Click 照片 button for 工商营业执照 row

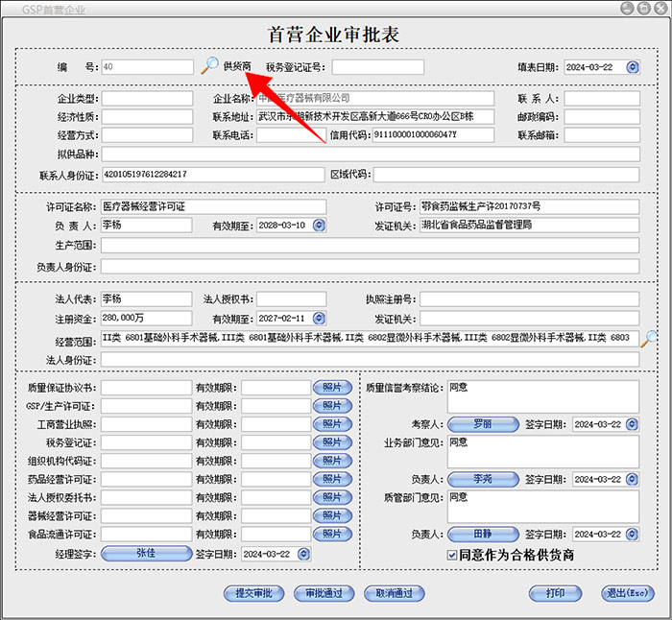(x=332, y=424)
